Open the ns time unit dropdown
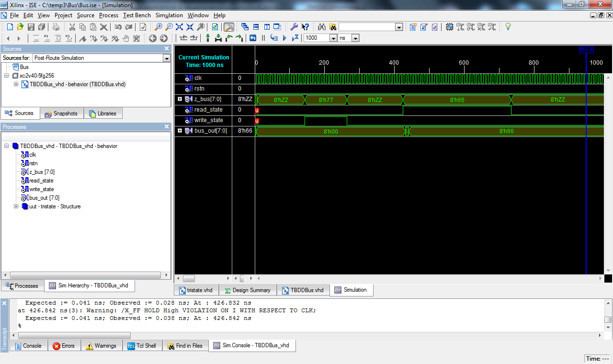Image resolution: width=613 pixels, height=364 pixels. 355,38
